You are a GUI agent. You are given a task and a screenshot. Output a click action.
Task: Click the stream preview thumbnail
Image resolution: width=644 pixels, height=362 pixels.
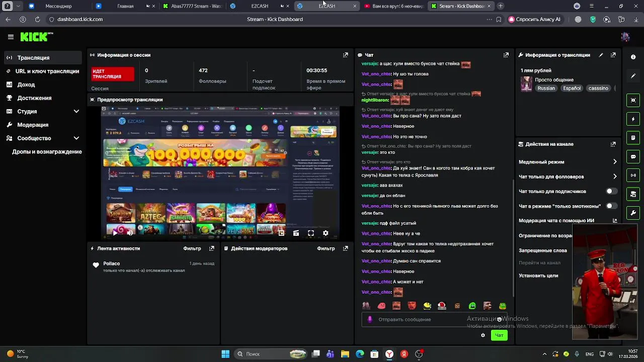(220, 172)
